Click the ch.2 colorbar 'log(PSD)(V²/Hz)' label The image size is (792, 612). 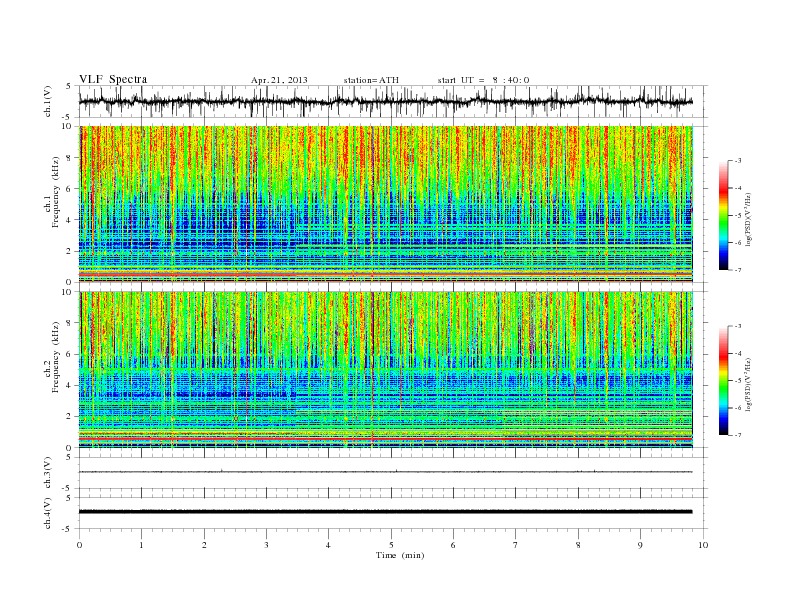[x=748, y=384]
